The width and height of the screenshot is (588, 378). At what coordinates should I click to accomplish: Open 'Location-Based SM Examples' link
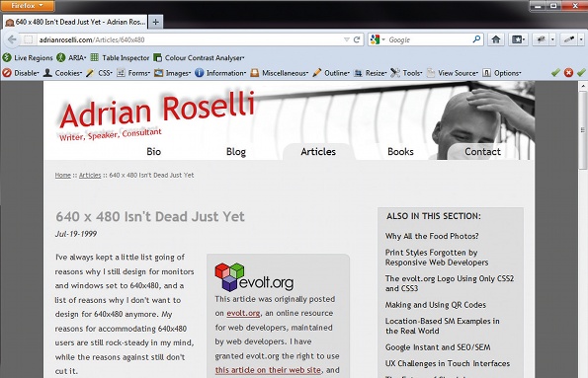443,326
